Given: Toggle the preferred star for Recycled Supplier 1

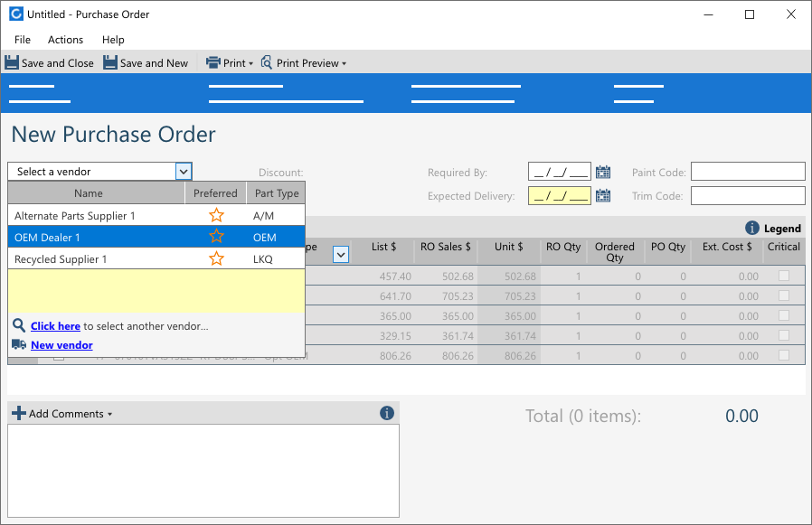Looking at the screenshot, I should 216,258.
